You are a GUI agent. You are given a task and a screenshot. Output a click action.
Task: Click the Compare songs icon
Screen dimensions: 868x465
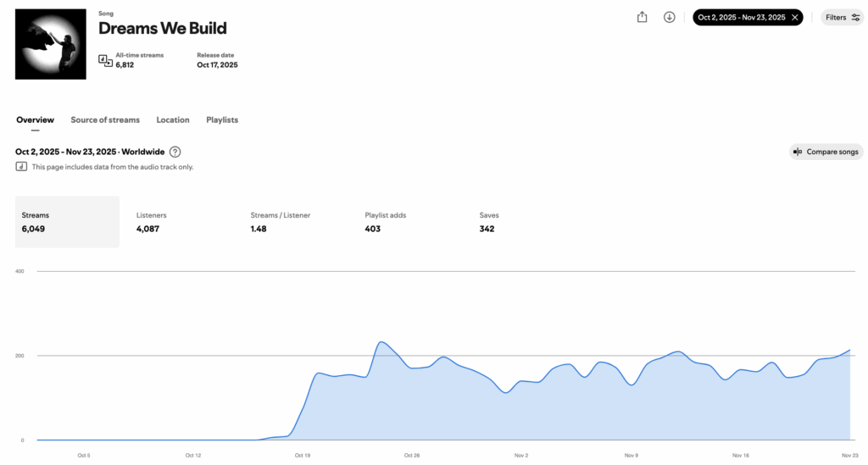tap(797, 152)
